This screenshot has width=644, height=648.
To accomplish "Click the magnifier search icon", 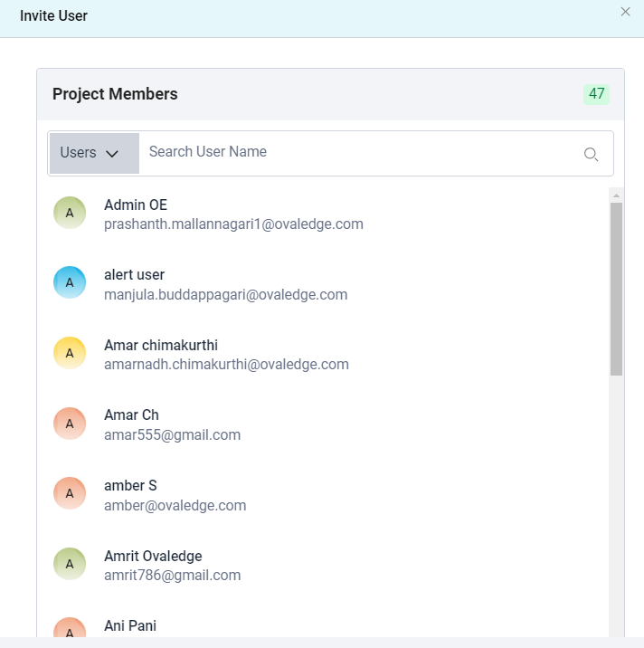I will point(592,154).
